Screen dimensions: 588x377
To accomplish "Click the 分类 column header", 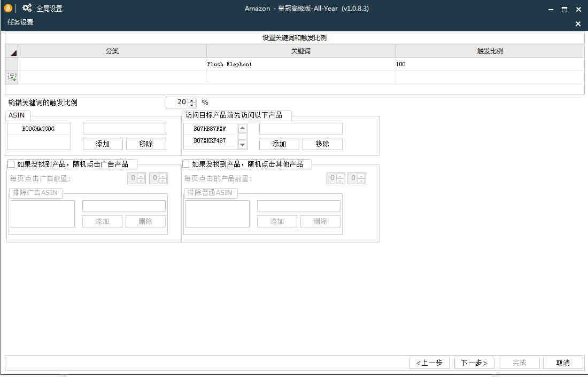I will (x=112, y=51).
